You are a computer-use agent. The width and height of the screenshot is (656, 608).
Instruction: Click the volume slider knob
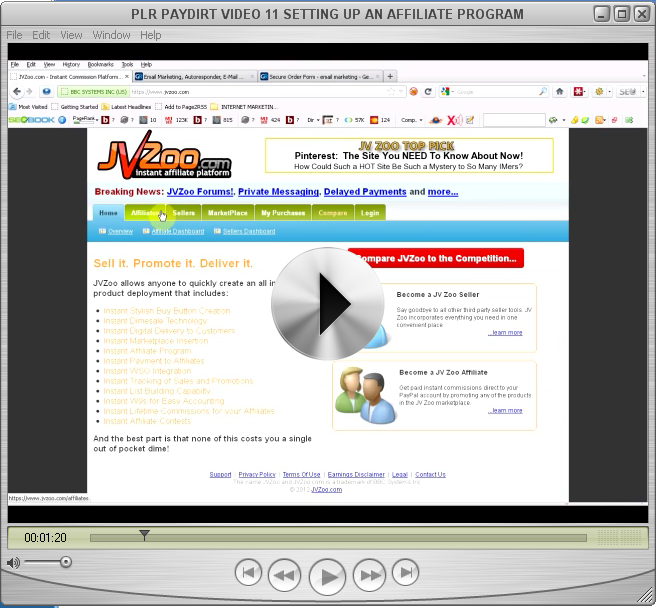(x=66, y=562)
